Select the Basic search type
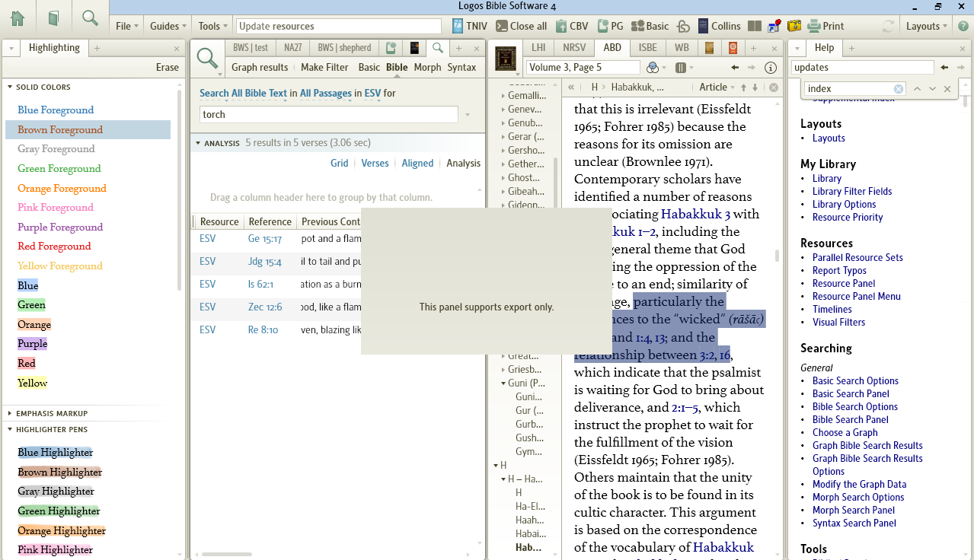974x560 pixels. [369, 67]
